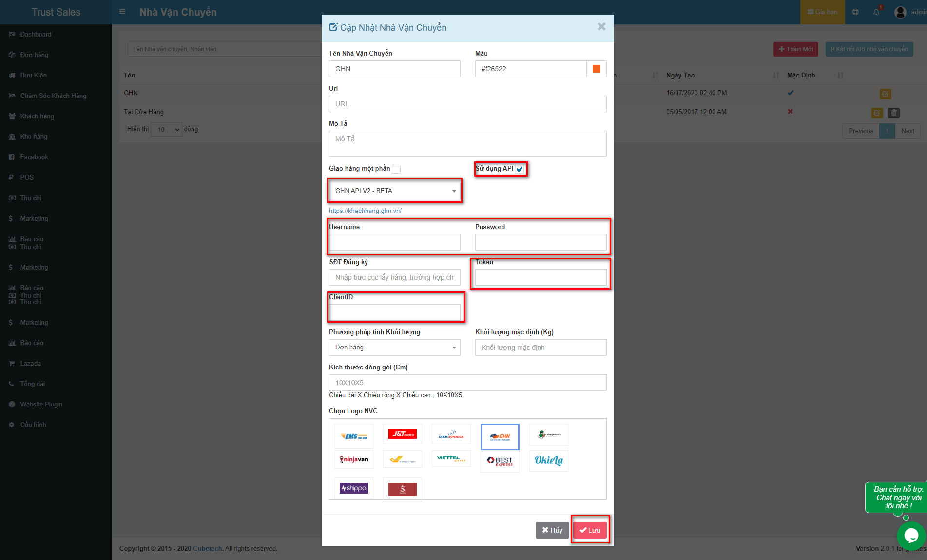927x560 pixels.
Task: Click the edit icon for Tại Cửa Hàng row
Action: click(x=877, y=113)
